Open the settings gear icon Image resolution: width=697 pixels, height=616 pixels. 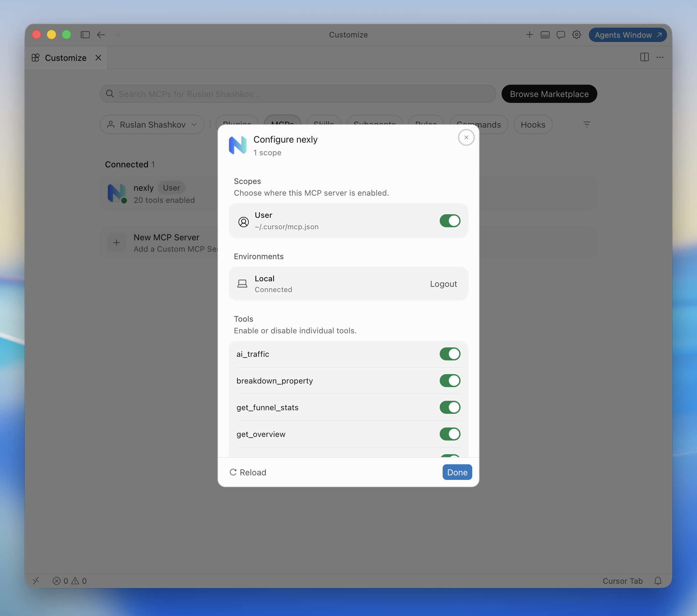[x=576, y=35]
